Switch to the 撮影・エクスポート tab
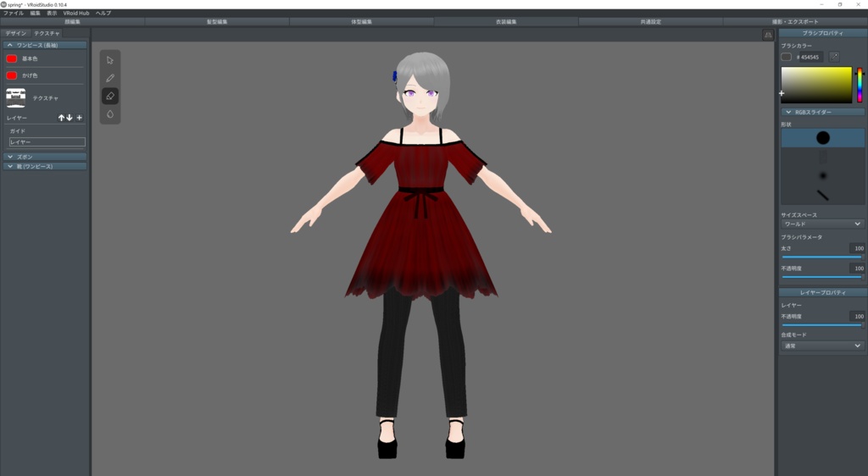The height and width of the screenshot is (476, 868). tap(795, 21)
